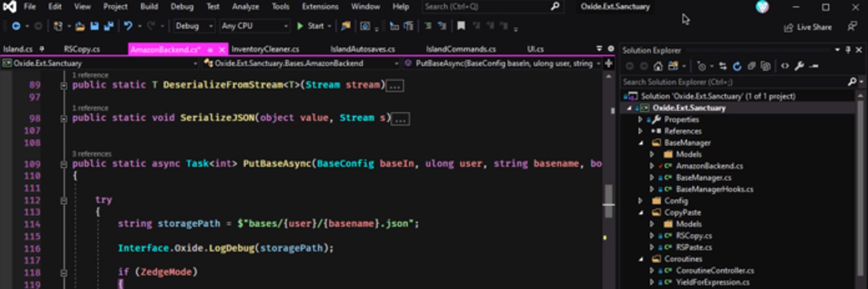Click the View Code icon in Solution Explorer

pos(785,66)
